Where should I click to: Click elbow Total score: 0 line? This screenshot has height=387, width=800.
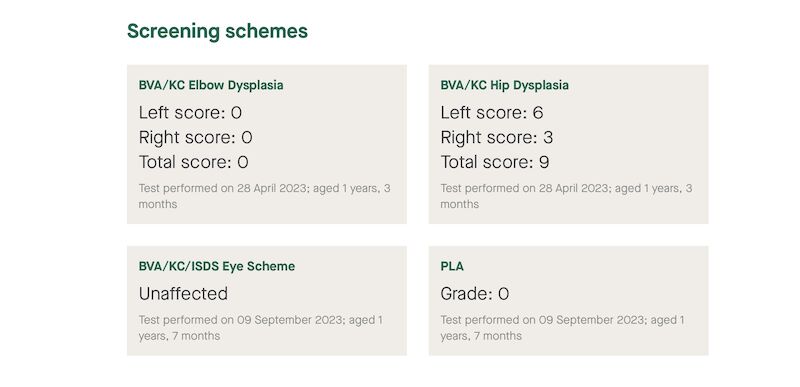(x=194, y=162)
